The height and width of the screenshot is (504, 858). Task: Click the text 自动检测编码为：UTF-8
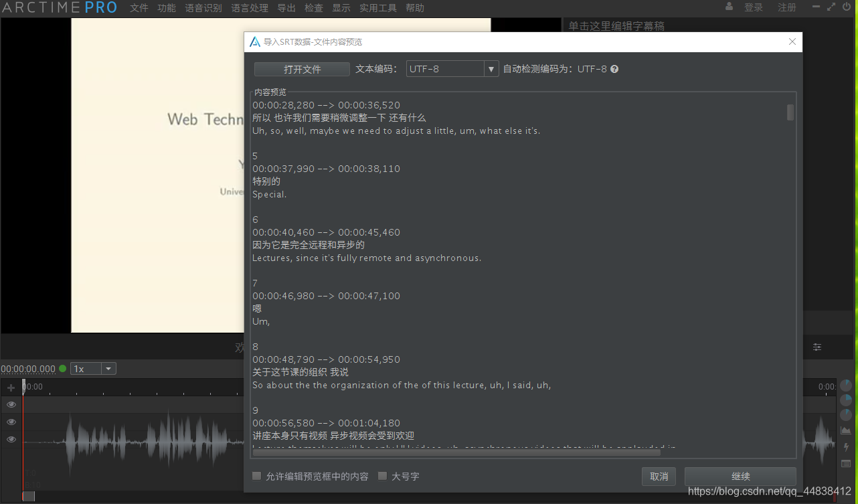click(555, 69)
